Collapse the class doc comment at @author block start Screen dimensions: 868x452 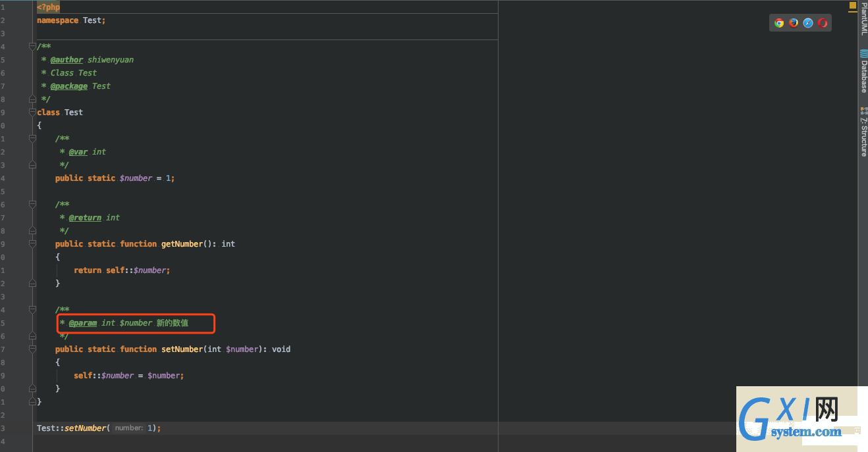(x=32, y=47)
